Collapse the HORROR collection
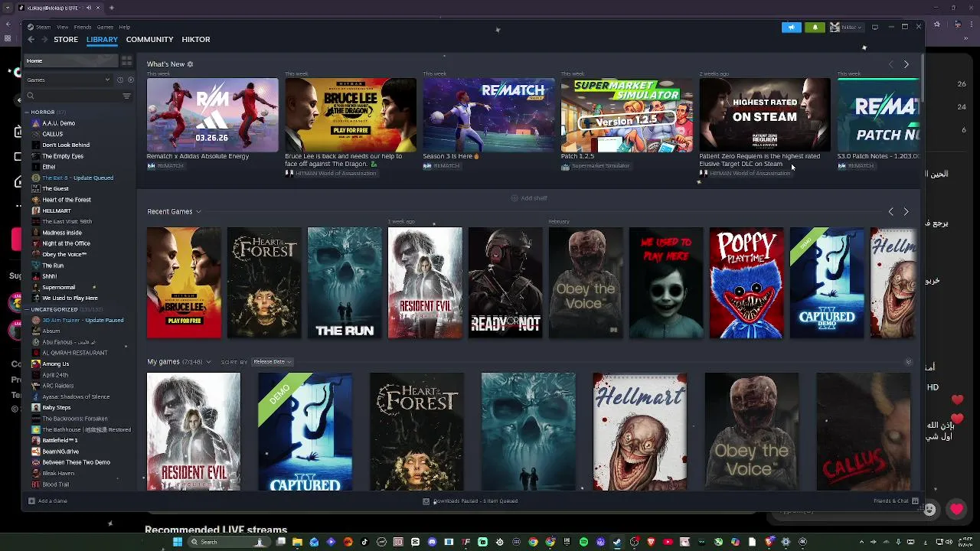This screenshot has width=980, height=551. [28, 112]
